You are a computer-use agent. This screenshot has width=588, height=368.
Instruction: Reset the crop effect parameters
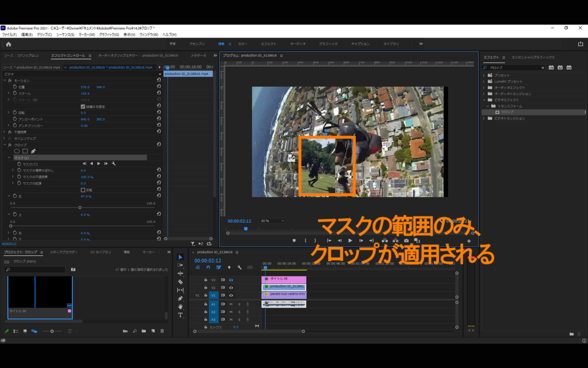(x=159, y=144)
